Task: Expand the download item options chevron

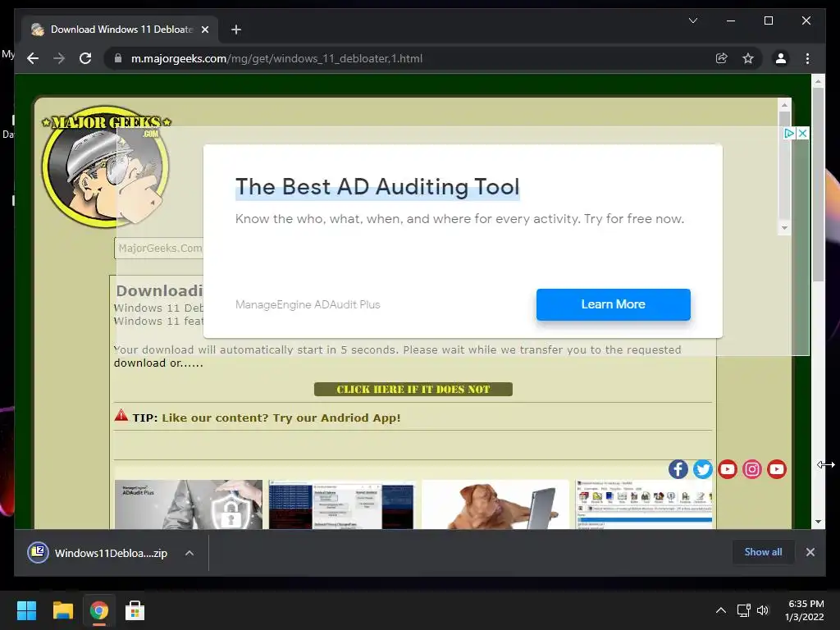Action: [189, 553]
